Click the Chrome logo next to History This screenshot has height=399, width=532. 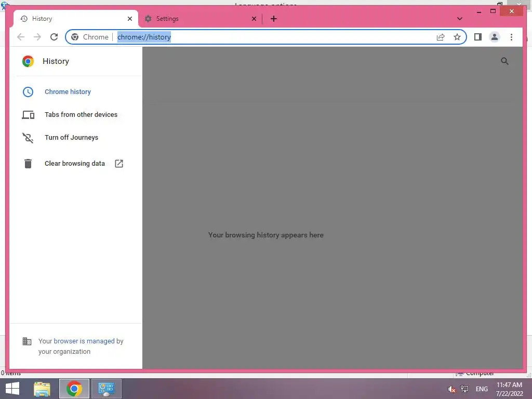click(28, 61)
